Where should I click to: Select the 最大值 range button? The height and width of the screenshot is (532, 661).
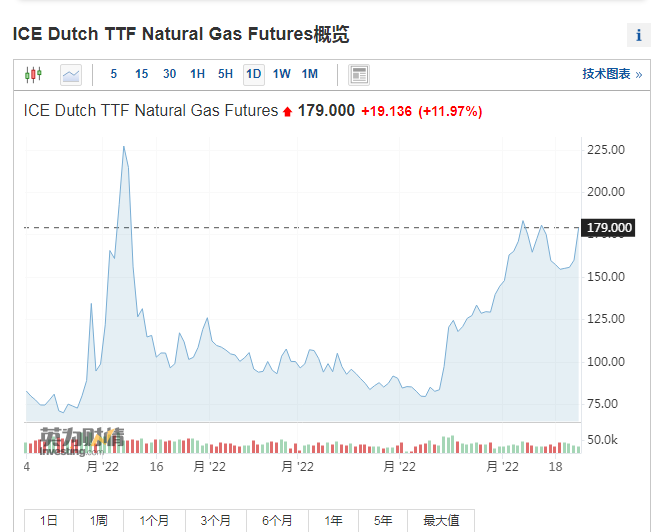(441, 521)
